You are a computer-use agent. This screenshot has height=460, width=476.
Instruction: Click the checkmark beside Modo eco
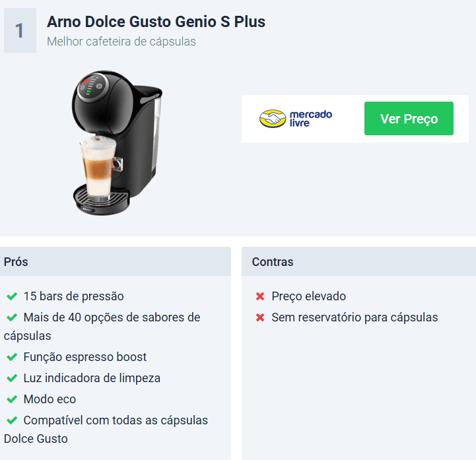tap(12, 399)
